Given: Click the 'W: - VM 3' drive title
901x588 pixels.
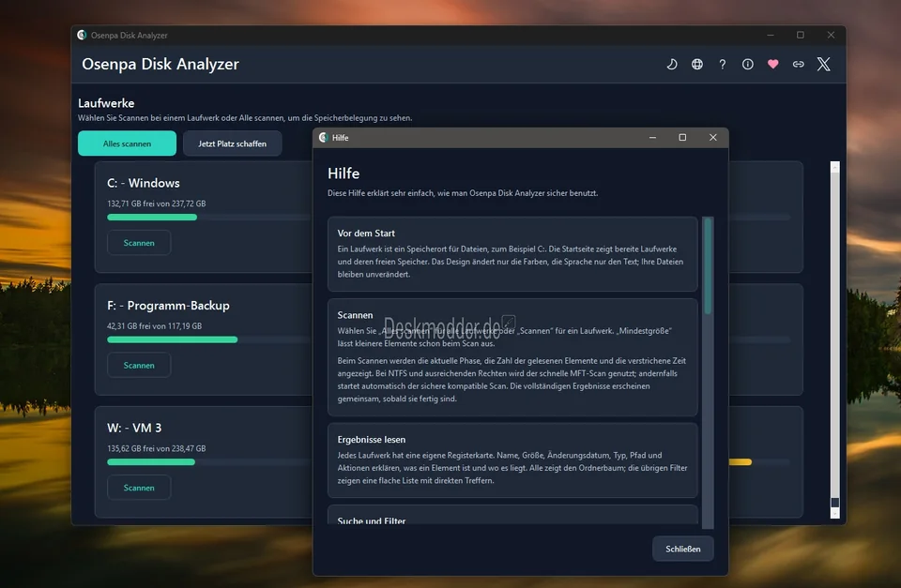Looking at the screenshot, I should (x=134, y=428).
